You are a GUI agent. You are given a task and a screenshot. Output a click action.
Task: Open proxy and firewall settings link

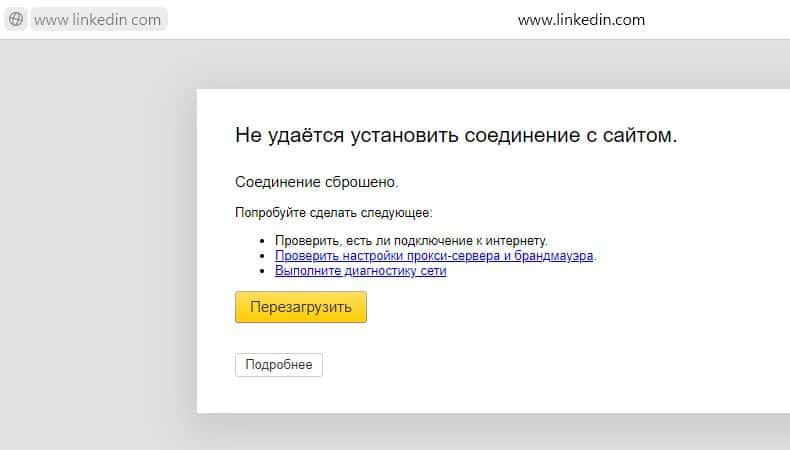tap(434, 255)
